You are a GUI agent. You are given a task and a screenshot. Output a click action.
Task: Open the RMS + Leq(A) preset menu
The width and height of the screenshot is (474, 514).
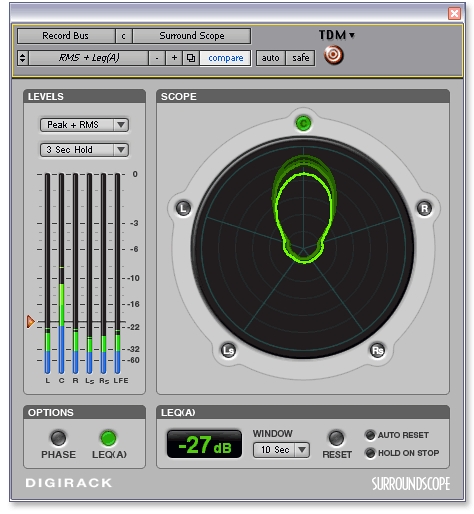click(x=89, y=58)
